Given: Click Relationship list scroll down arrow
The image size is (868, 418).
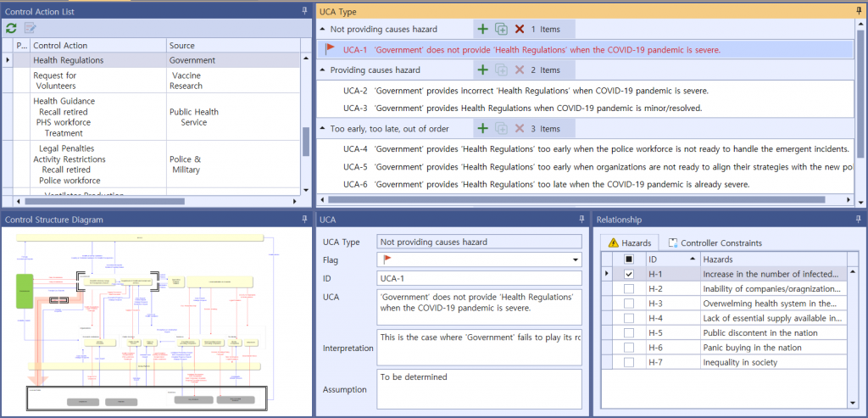Looking at the screenshot, I should [x=851, y=403].
